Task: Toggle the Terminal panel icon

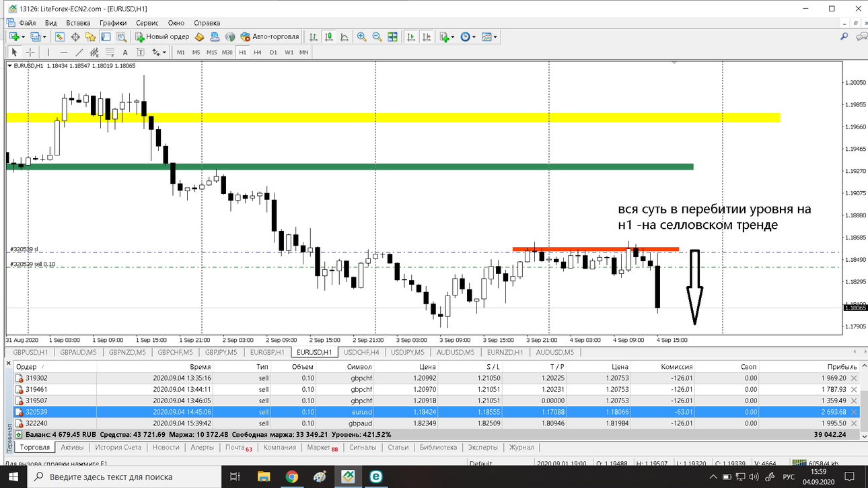Action: click(x=106, y=37)
